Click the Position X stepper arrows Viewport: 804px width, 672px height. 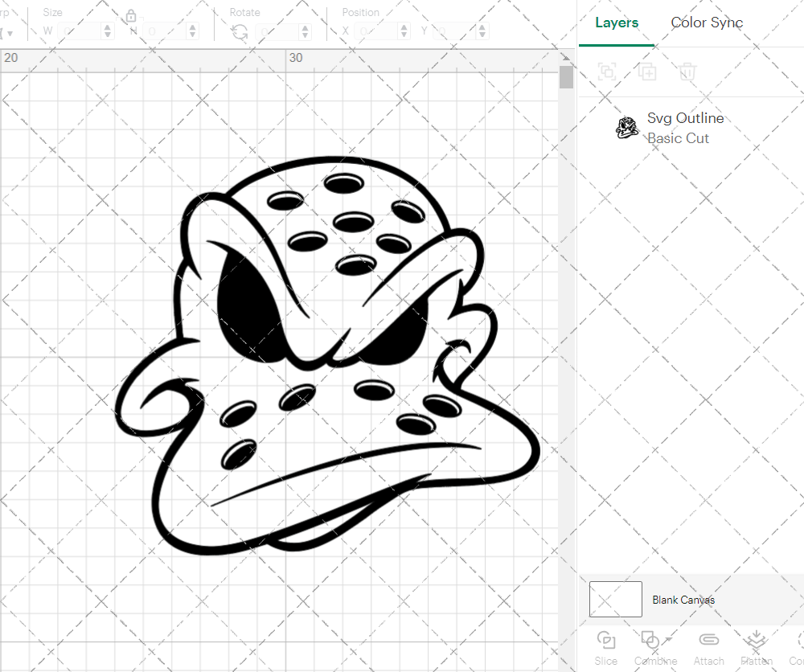[404, 31]
